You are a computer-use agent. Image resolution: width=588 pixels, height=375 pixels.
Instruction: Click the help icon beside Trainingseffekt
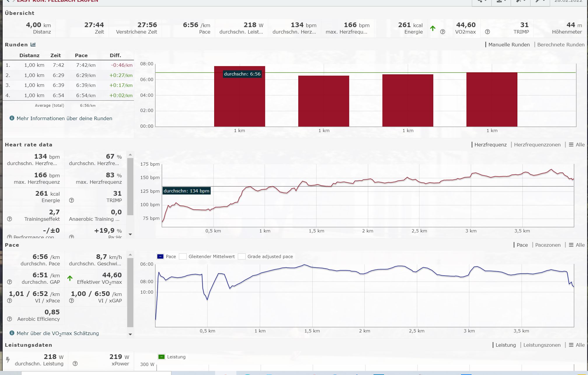tap(10, 219)
